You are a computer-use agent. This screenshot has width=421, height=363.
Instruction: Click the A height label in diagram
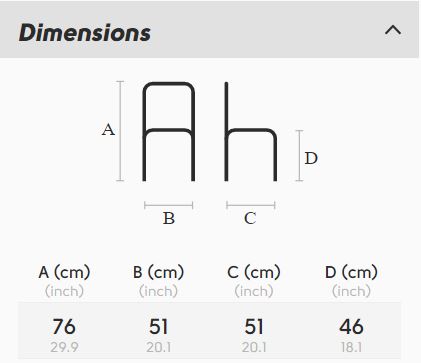coord(108,130)
